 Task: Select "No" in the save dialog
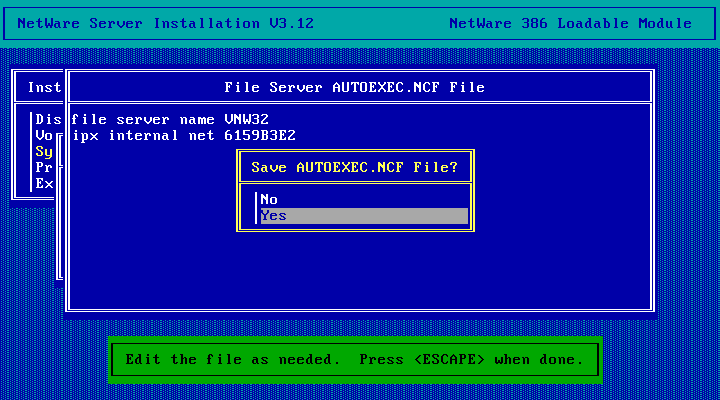[x=364, y=200]
